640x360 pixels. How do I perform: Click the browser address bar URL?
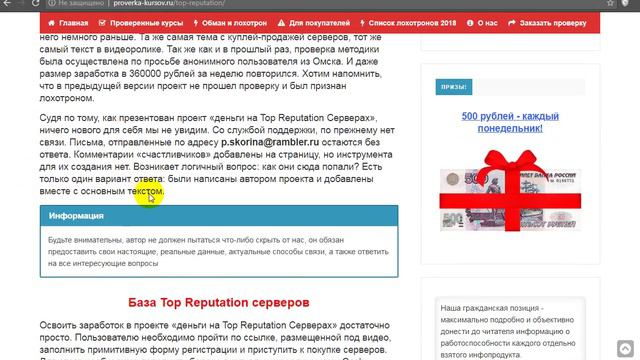point(169,3)
